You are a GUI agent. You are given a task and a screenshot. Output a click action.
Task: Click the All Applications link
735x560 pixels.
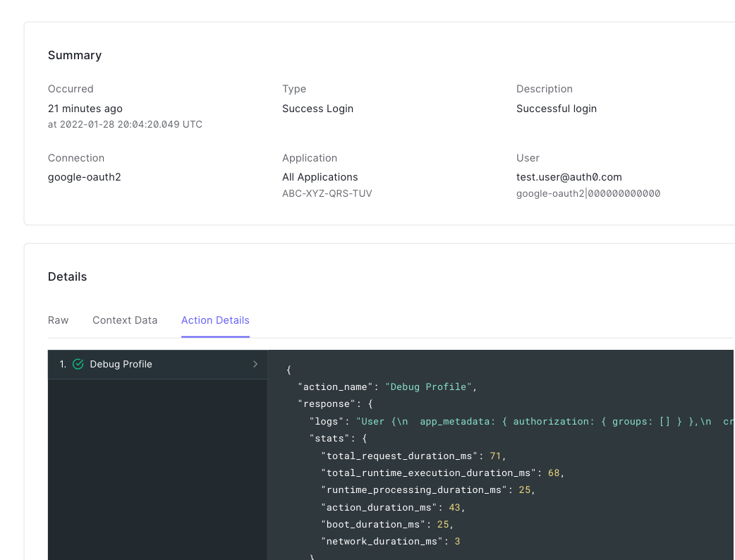click(x=320, y=177)
